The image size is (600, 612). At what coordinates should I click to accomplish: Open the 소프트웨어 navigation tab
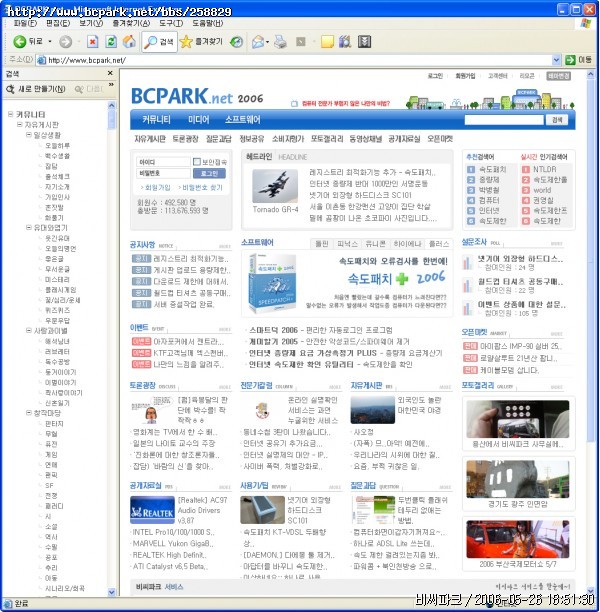(x=242, y=119)
